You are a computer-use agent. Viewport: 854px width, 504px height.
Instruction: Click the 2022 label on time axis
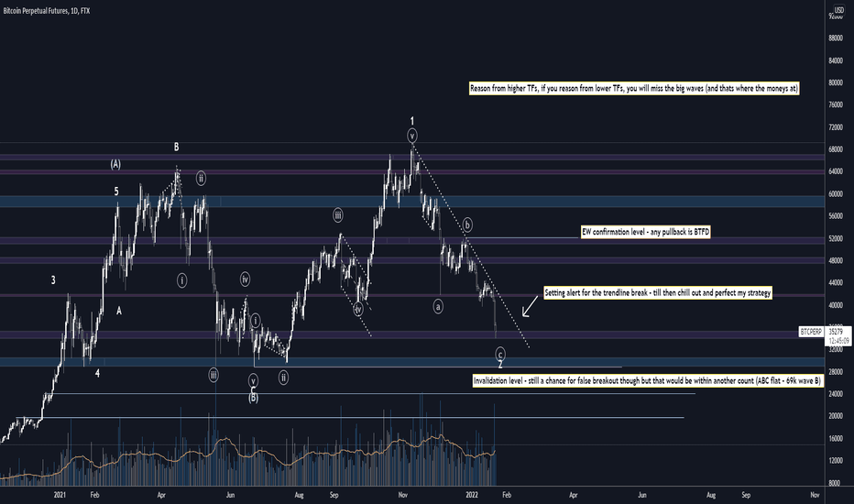point(472,495)
